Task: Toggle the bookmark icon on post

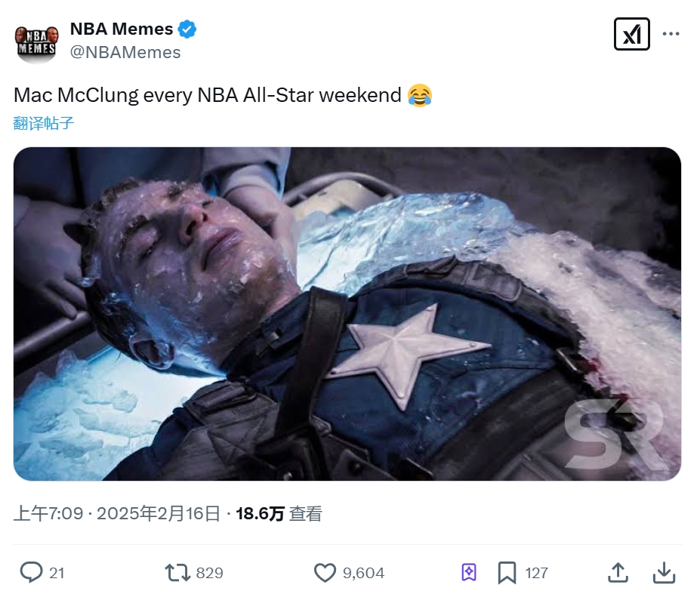Action: click(x=507, y=572)
